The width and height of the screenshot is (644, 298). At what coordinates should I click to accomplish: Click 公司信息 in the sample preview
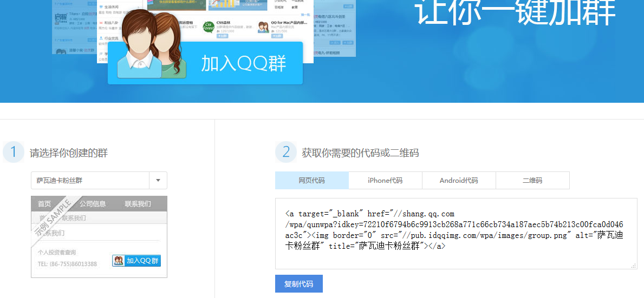coord(93,204)
